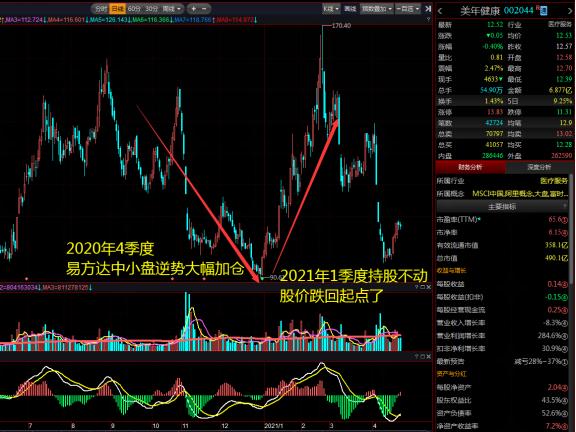Click the 涨停 price 13.83
Image resolution: width=576 pixels, height=432 pixels.
pyautogui.click(x=495, y=112)
